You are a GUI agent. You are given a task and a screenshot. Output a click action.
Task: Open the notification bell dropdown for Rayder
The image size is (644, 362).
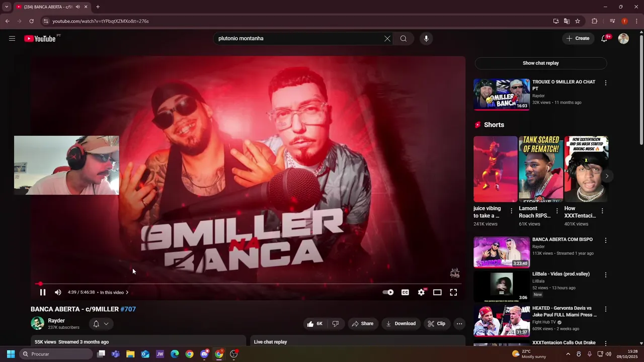click(101, 324)
